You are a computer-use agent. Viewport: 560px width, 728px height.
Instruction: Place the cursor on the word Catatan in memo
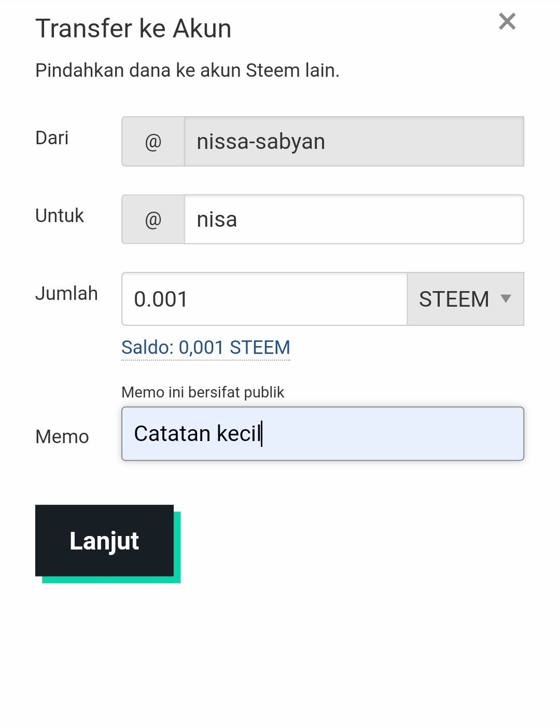point(172,434)
